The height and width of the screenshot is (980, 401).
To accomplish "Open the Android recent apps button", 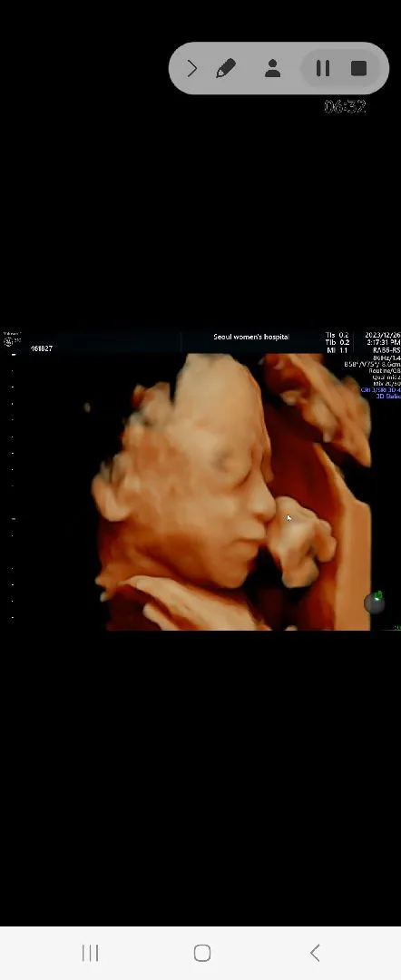I will pos(91,953).
